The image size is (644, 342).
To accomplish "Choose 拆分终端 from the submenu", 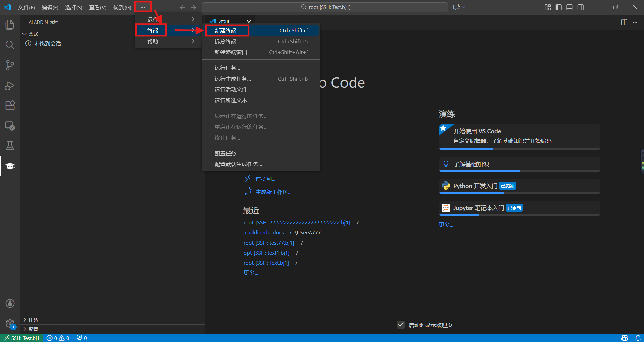I will (x=225, y=41).
